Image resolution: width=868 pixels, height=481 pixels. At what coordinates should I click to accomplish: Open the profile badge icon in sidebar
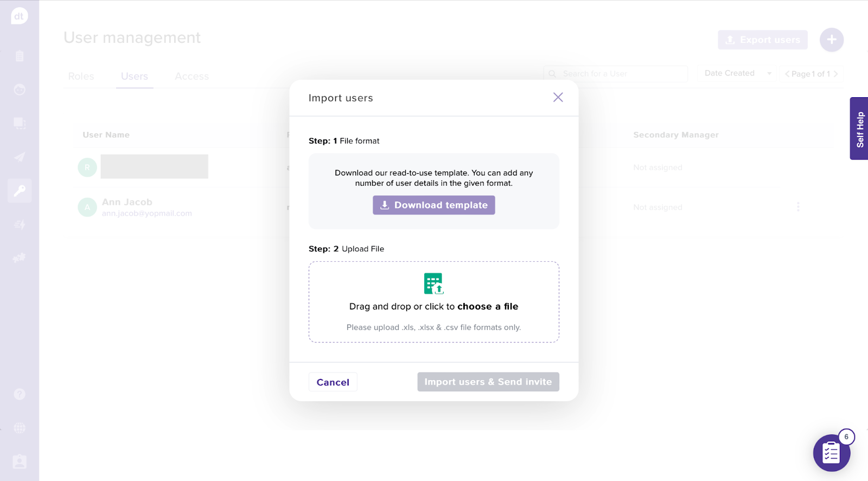20,461
